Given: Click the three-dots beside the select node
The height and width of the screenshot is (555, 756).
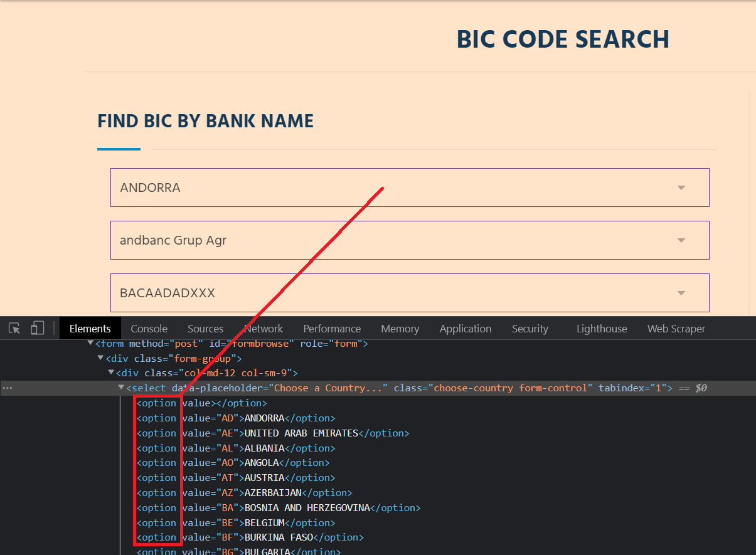Looking at the screenshot, I should coord(7,388).
